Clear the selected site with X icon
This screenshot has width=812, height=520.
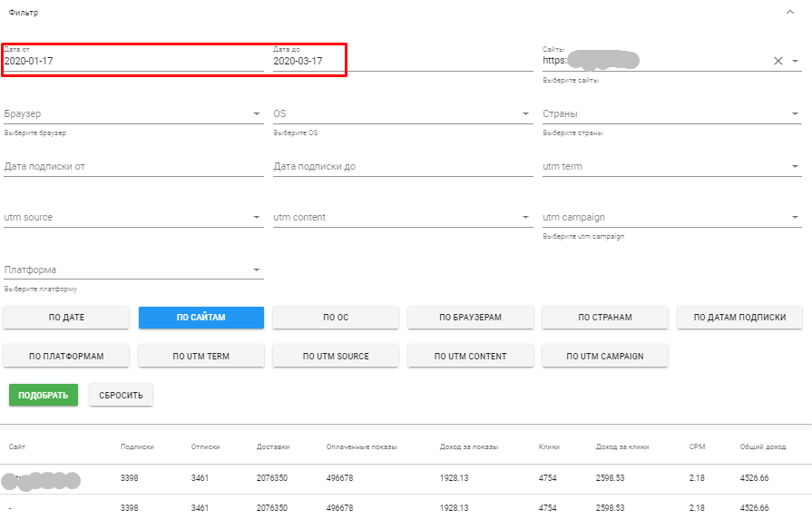[x=778, y=61]
